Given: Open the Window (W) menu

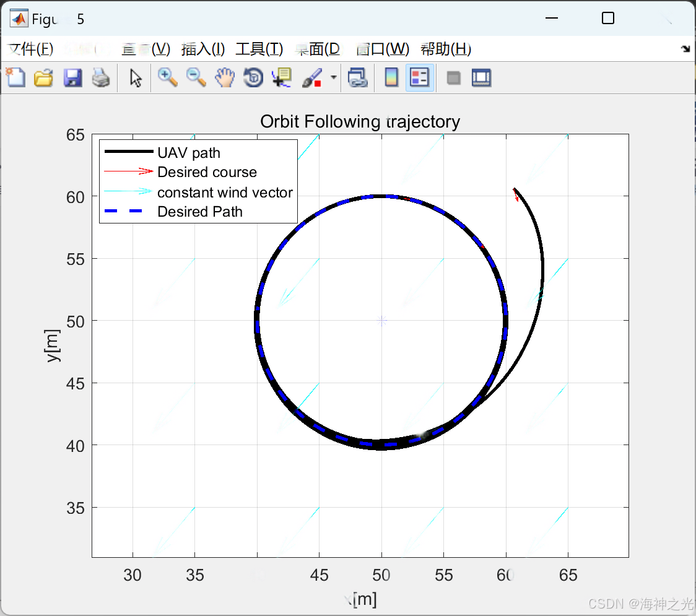Looking at the screenshot, I should 383,49.
